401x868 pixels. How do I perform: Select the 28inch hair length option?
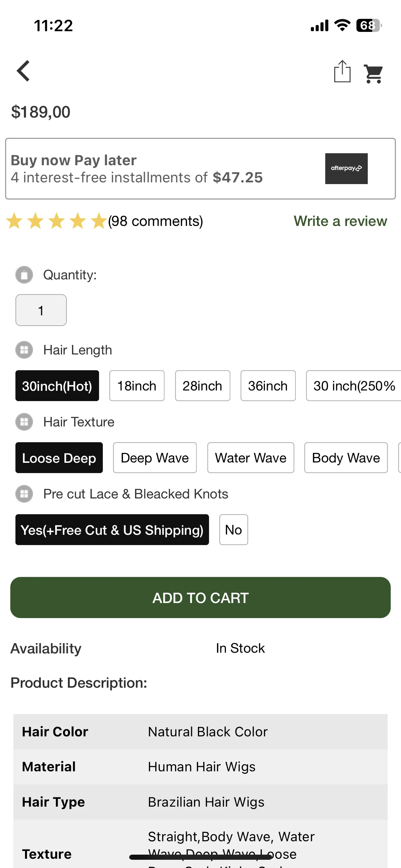point(203,386)
